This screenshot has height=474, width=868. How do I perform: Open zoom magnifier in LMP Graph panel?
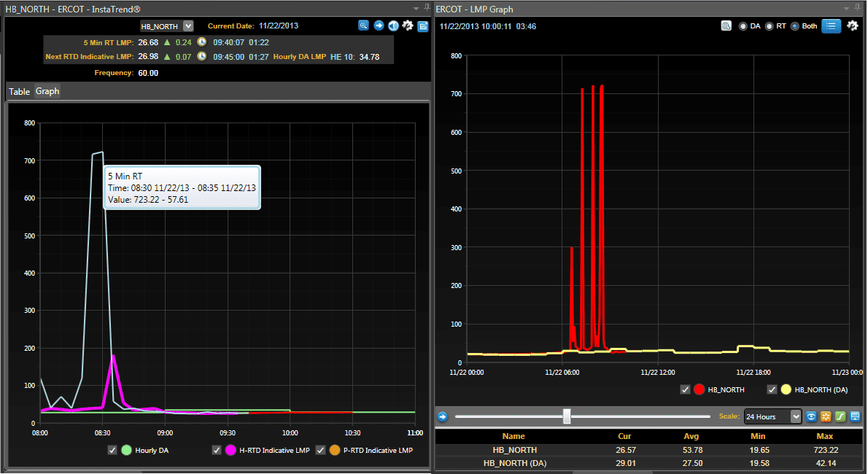point(726,26)
